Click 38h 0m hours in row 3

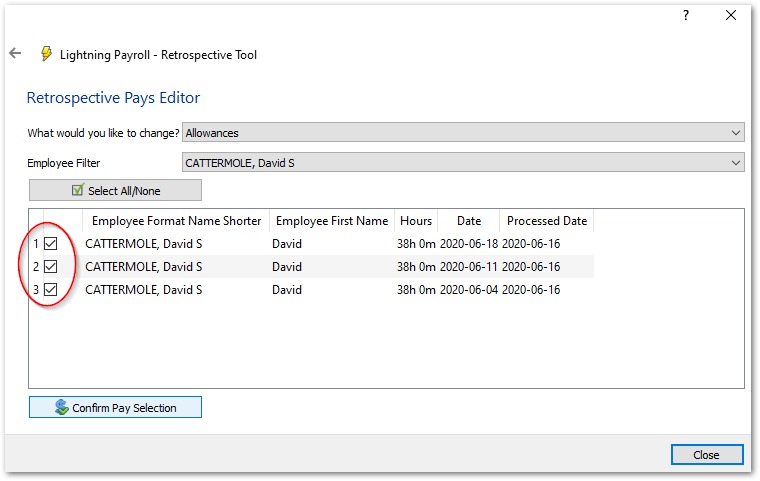point(416,289)
